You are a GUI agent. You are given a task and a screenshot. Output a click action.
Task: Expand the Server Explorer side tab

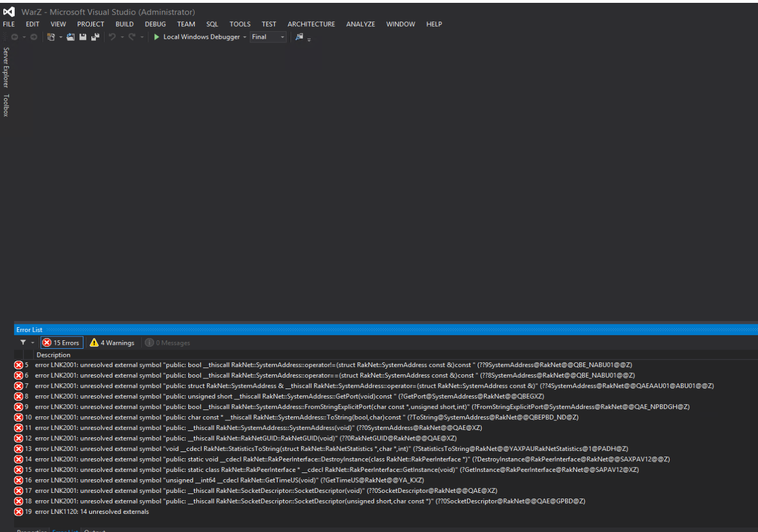6,67
